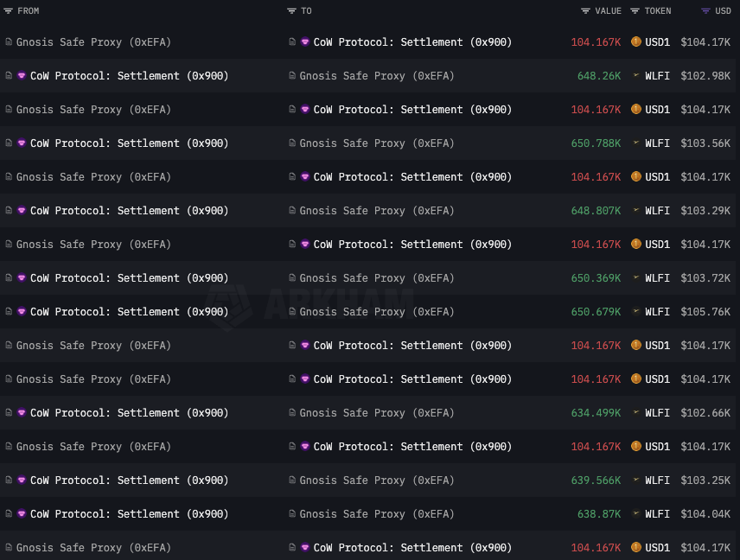The width and height of the screenshot is (740, 560).
Task: Click WLFI token icon in 634.499K row
Action: click(x=636, y=413)
